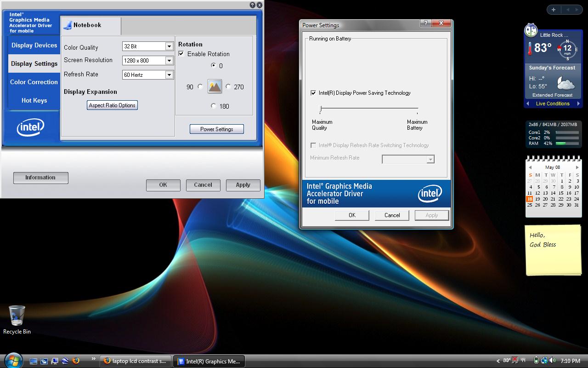Click the network computer icon in Quick Launch
This screenshot has height=368, width=588.
(x=55, y=361)
